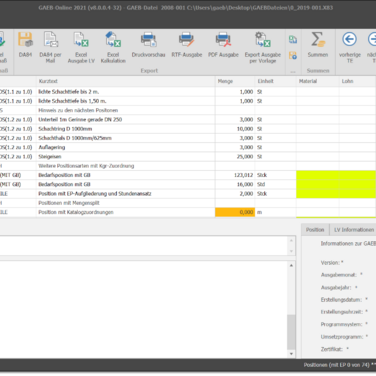Viewport: 376px width, 376px height.
Task: Click the scrollbar thumb of the lower text area
Action: click(291, 332)
